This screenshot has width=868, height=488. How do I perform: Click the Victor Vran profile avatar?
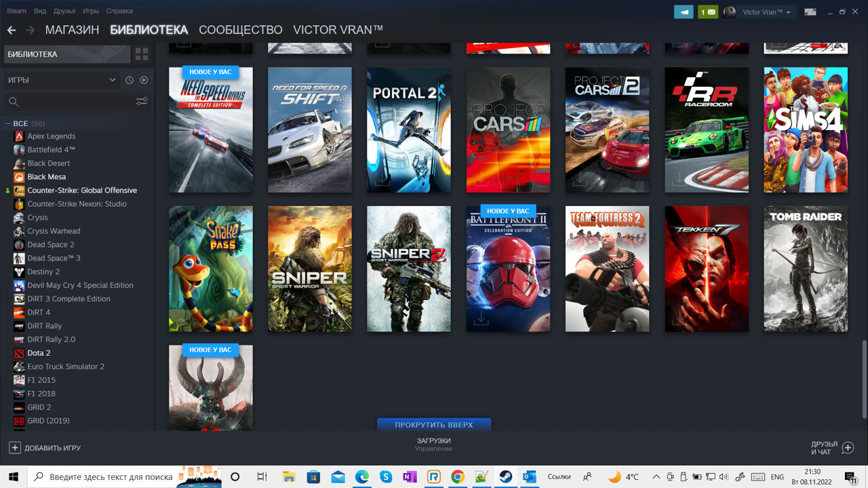point(730,12)
